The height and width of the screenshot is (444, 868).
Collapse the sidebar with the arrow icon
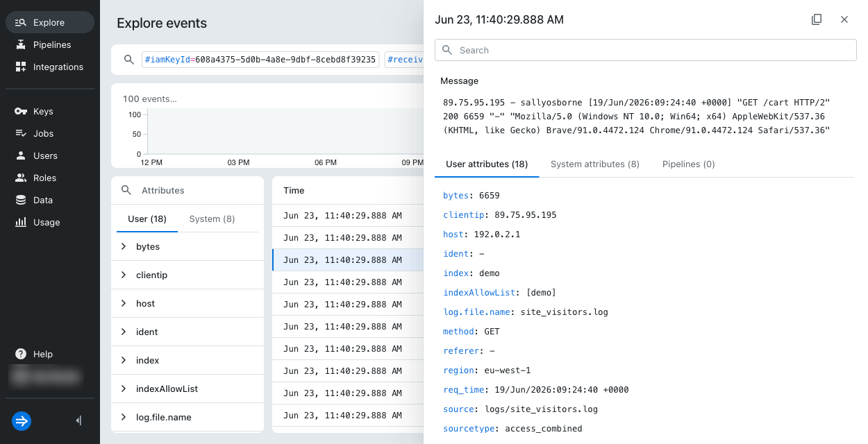pyautogui.click(x=78, y=420)
